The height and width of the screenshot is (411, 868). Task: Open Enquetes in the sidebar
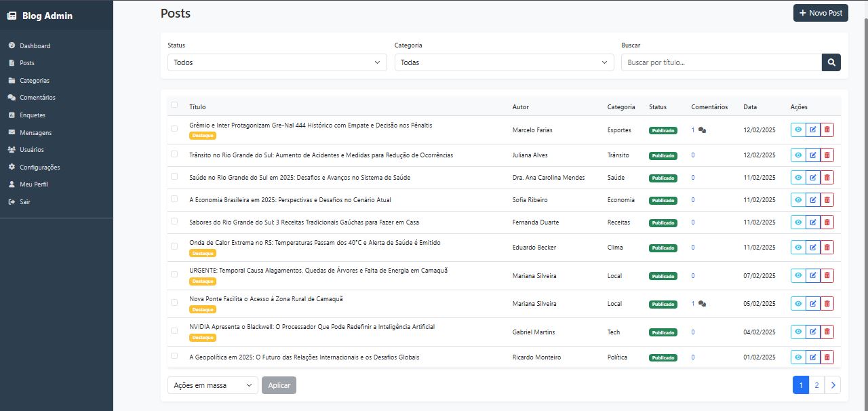click(33, 115)
